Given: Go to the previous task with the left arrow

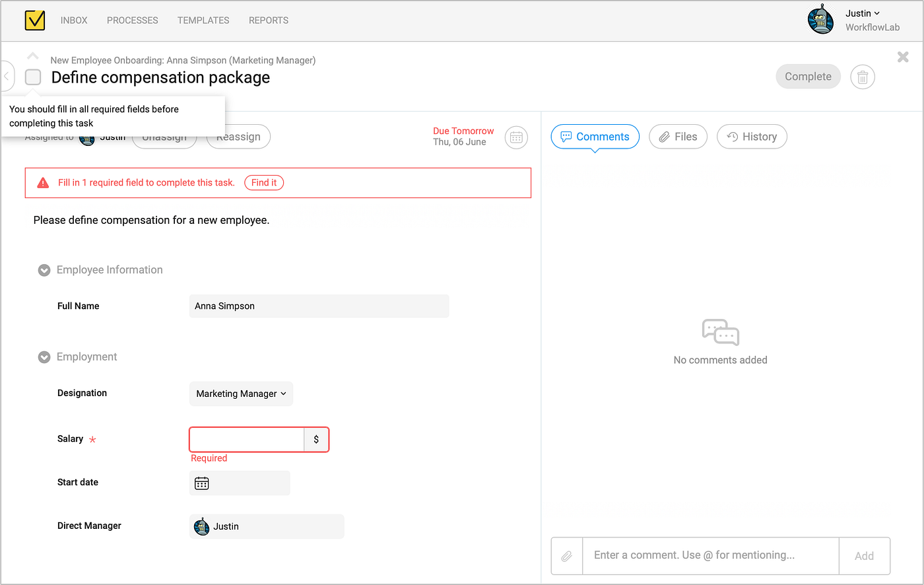Looking at the screenshot, I should point(5,77).
